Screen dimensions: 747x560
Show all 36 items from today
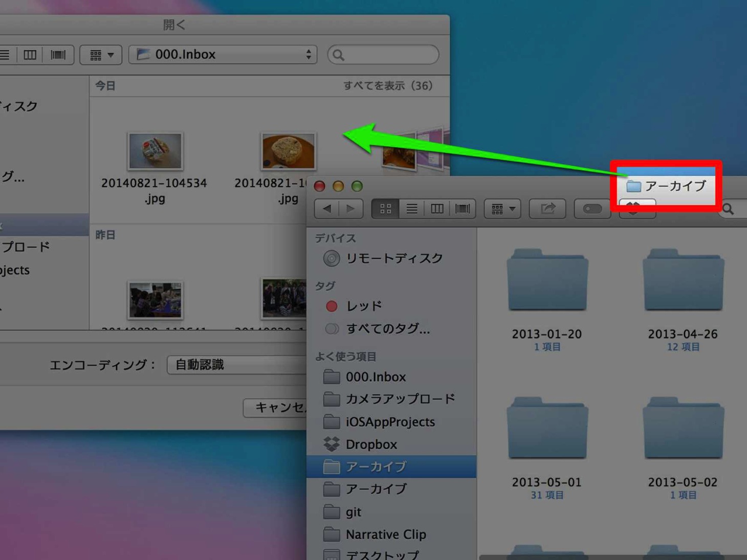pos(387,86)
